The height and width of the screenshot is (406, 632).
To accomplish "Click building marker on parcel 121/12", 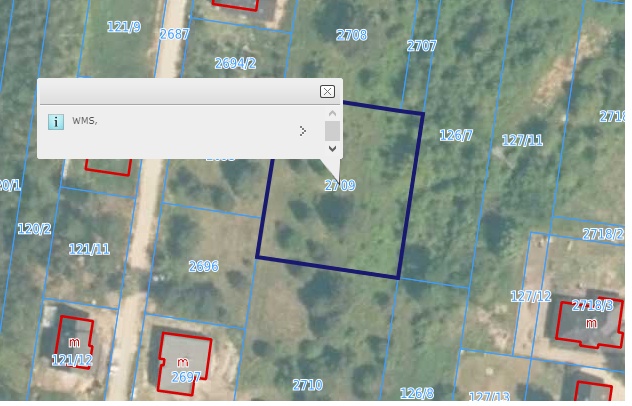I will 74,343.
